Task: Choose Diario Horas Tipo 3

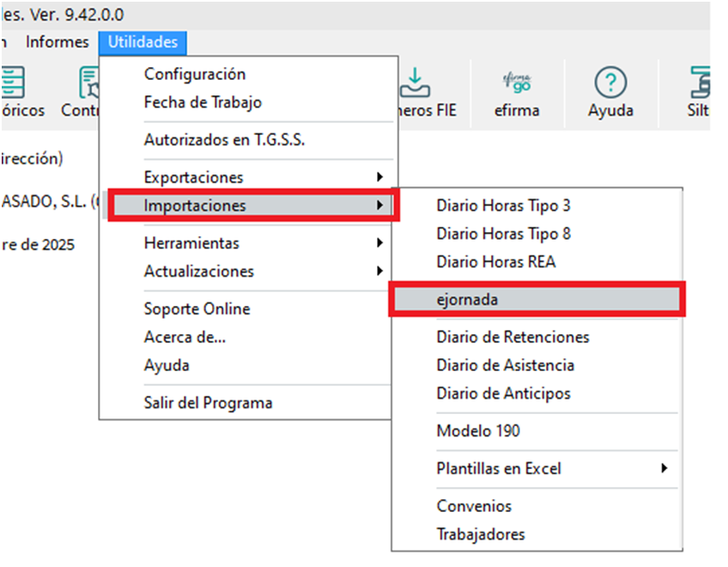Action: [x=503, y=205]
